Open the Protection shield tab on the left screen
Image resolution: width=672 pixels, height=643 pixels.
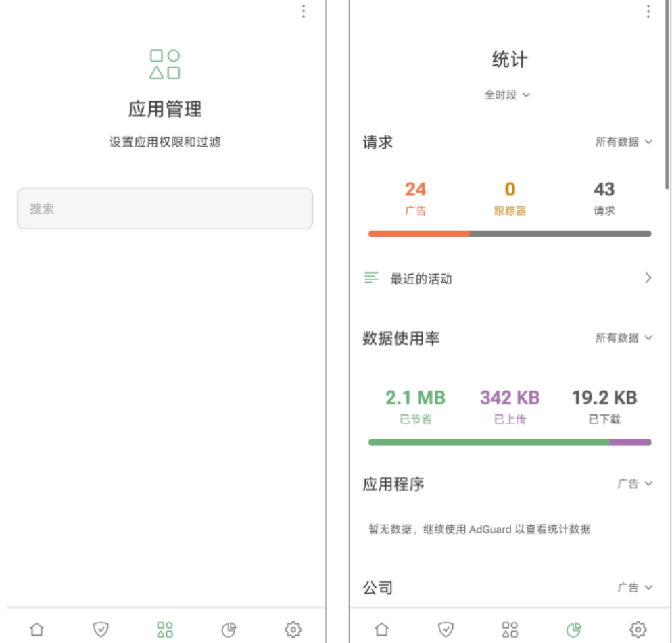click(101, 629)
